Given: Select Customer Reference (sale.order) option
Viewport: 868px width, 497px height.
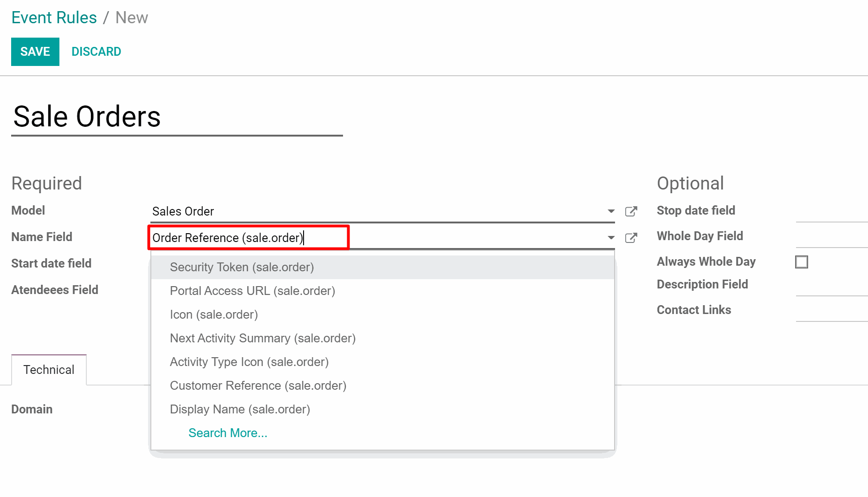Looking at the screenshot, I should (x=382, y=386).
